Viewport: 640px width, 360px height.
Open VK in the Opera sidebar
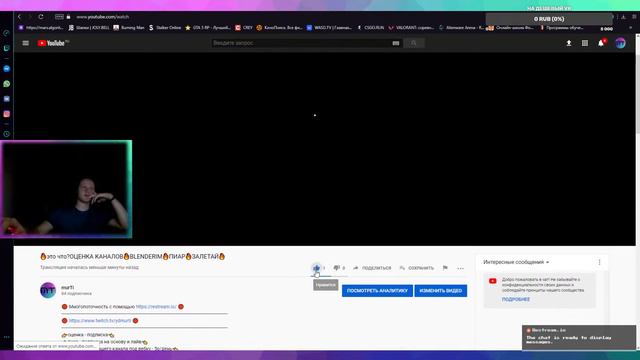click(x=7, y=99)
